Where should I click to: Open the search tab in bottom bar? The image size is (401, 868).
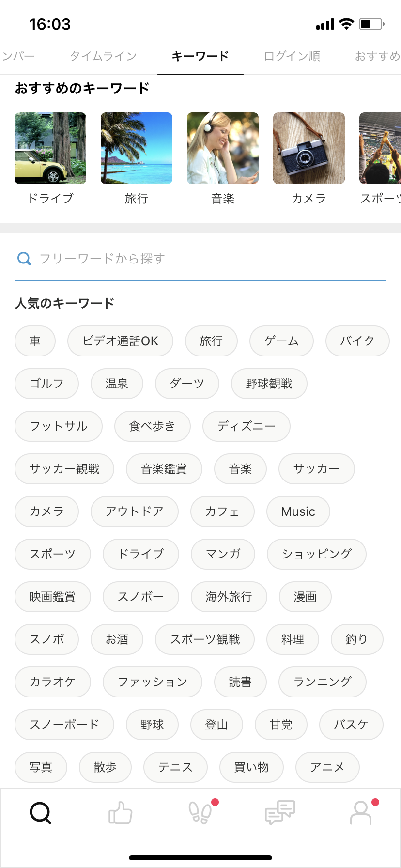coord(40,813)
